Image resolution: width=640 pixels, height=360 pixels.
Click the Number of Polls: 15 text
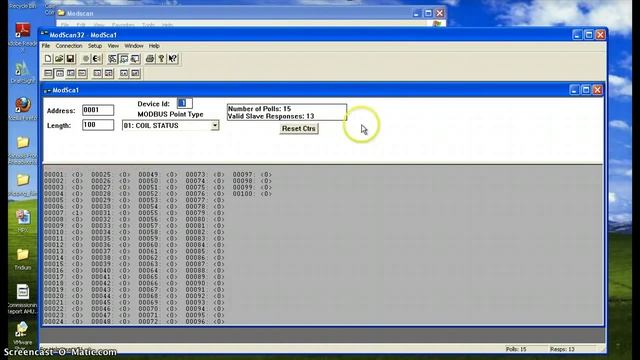click(x=260, y=109)
